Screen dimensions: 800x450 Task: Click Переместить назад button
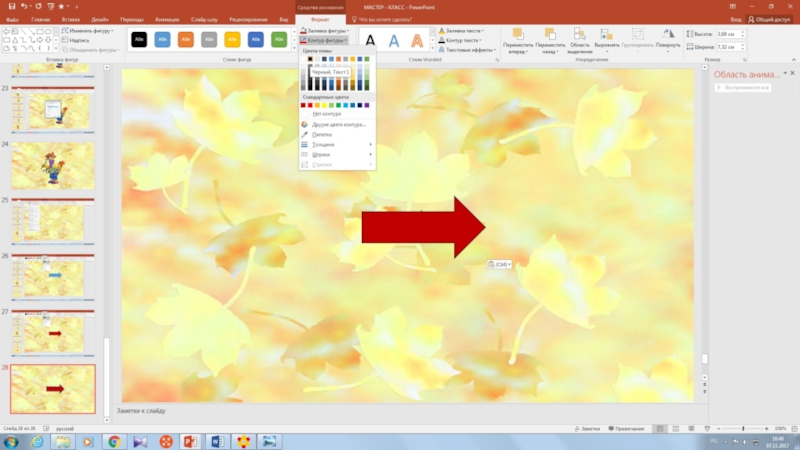pyautogui.click(x=550, y=40)
